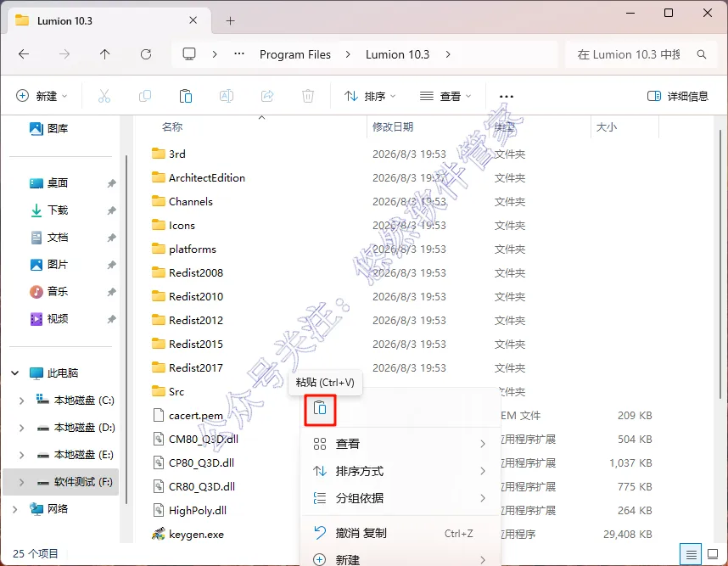Click the Paste clipboard icon in toolbar
This screenshot has width=728, height=566.
186,96
